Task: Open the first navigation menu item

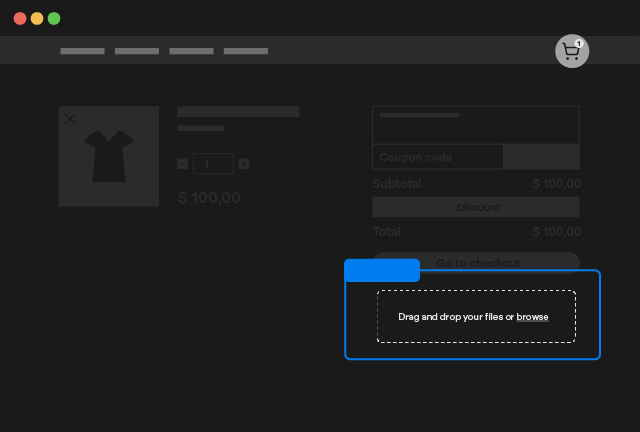Action: point(82,51)
